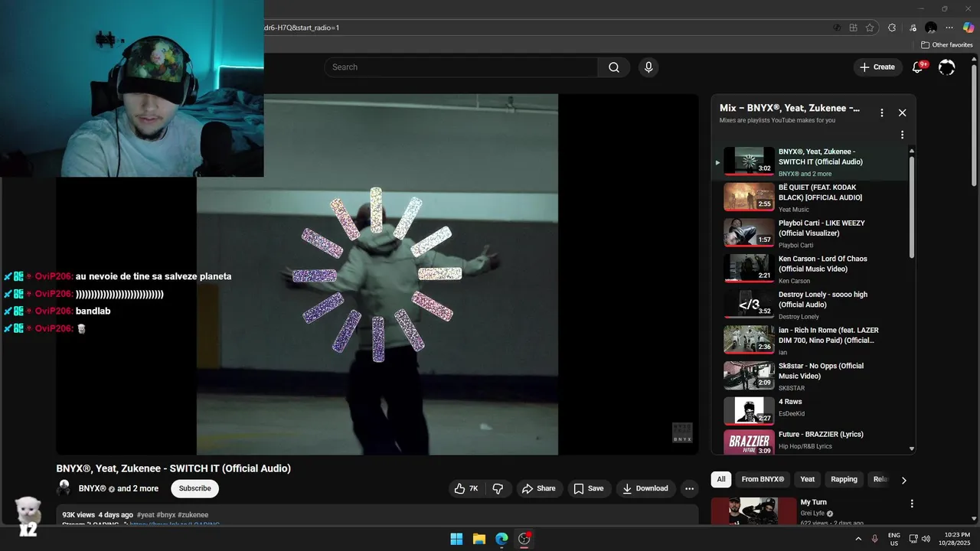Add page to favorites star icon
The width and height of the screenshot is (980, 551).
870,28
